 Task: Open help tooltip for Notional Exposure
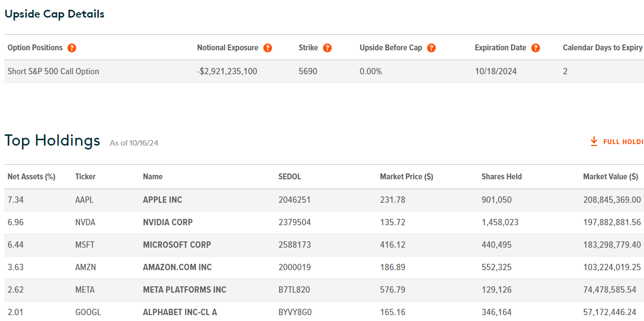pyautogui.click(x=267, y=48)
